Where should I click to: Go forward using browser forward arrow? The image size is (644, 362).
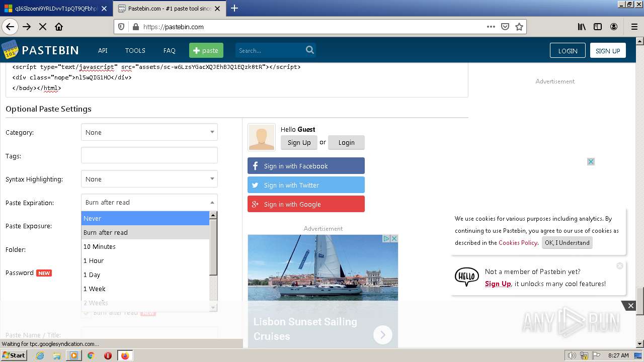pyautogui.click(x=27, y=27)
